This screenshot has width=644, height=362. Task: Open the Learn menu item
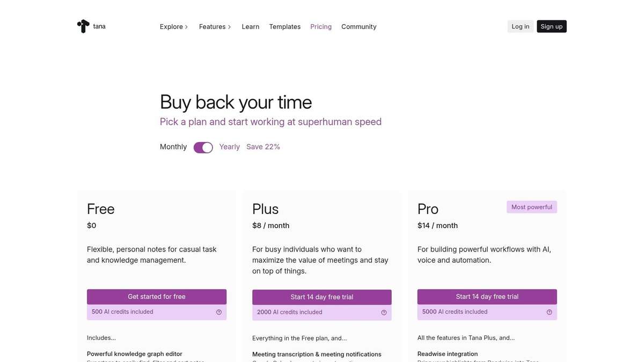tap(250, 27)
